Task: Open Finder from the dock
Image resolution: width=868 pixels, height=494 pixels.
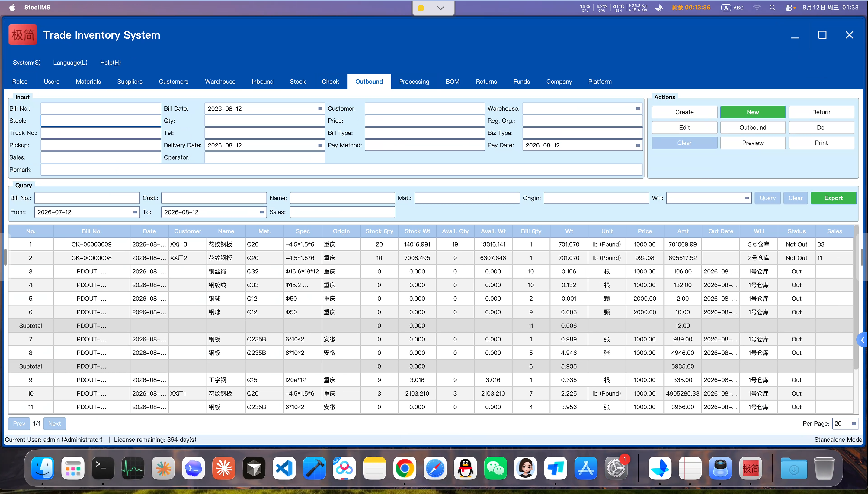Action: point(43,469)
